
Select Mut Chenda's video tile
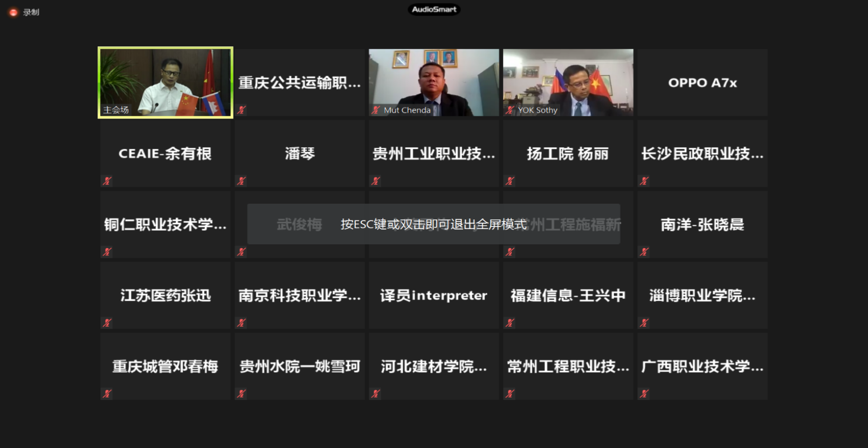click(433, 81)
